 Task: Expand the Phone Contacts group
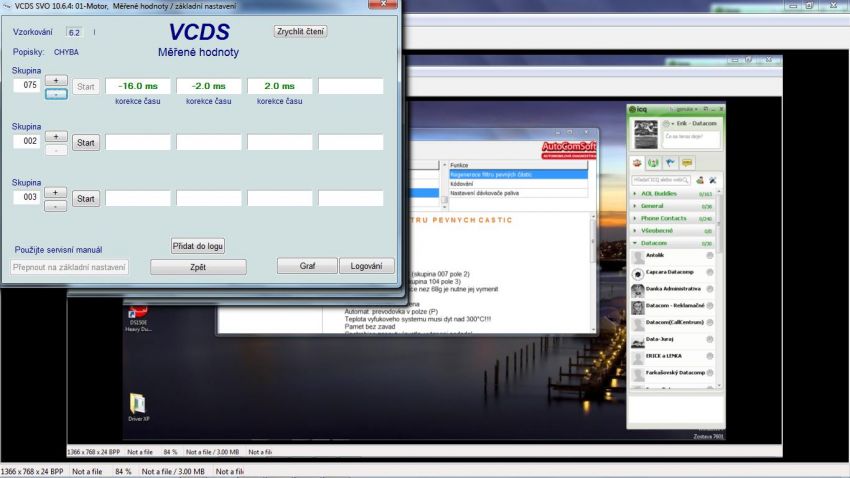[663, 218]
